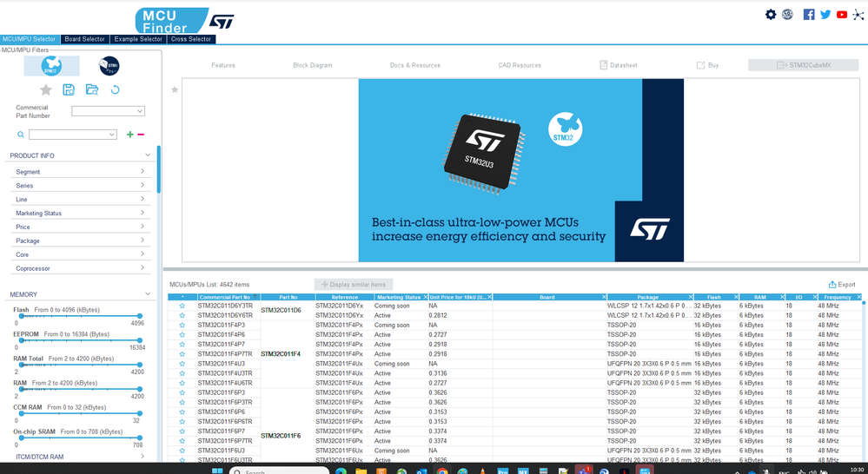Open the CAD Resources tab
Image resolution: width=868 pixels, height=474 pixels.
(520, 65)
